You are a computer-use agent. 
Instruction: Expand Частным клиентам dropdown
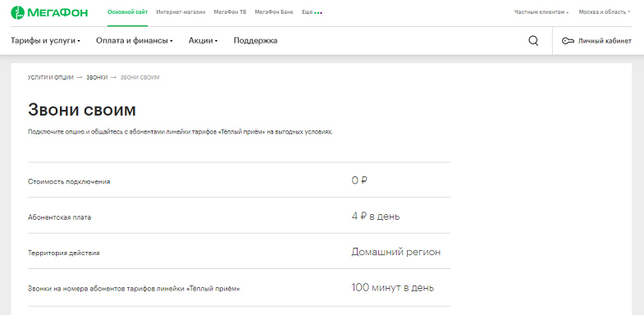coord(541,12)
